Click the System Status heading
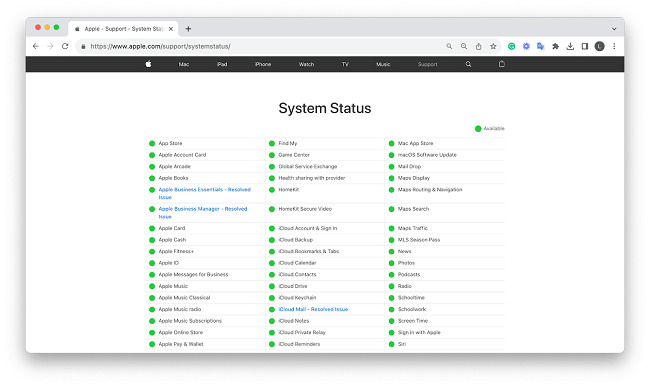The image size is (650, 387). [x=325, y=108]
